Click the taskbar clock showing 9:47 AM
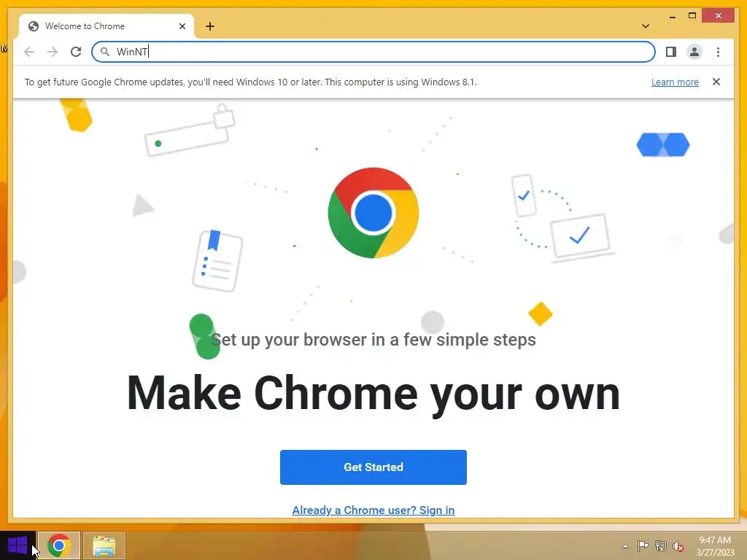The image size is (747, 560). (x=715, y=546)
